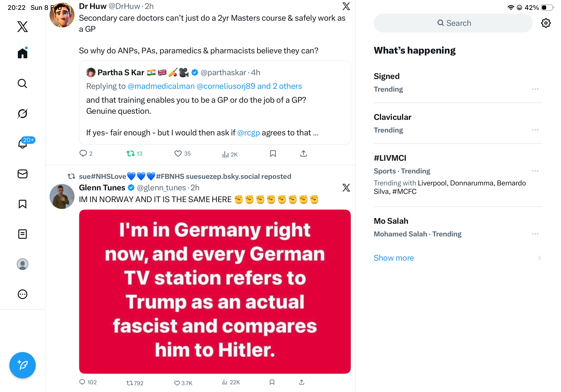
Task: Open @madmedicalman profile link
Action: (161, 86)
